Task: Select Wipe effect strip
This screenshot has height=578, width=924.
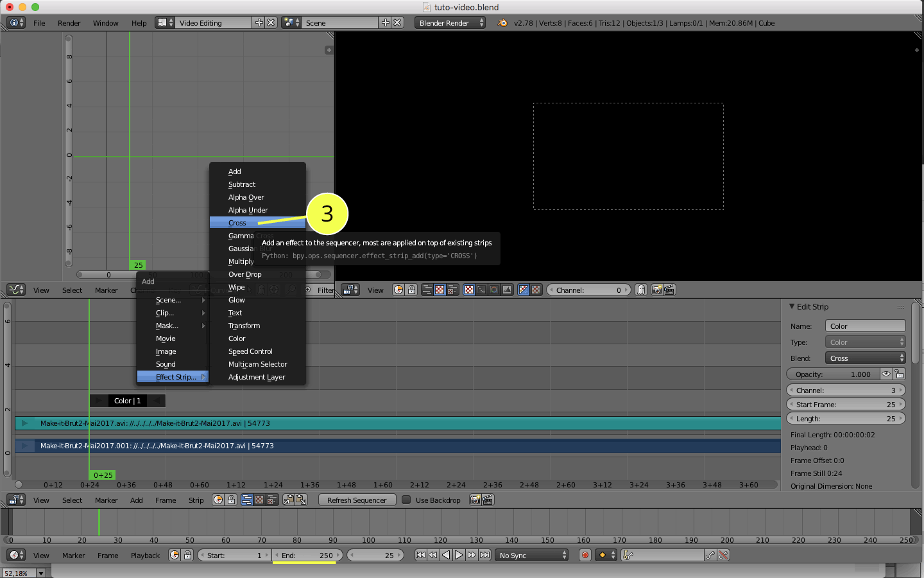Action: pyautogui.click(x=257, y=287)
